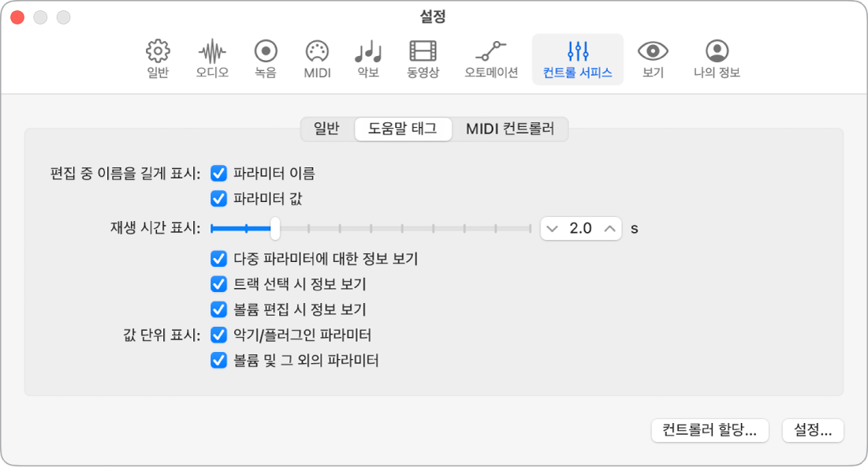868x468 pixels.
Task: Disable the 파라미터 이름 checkbox
Action: (x=219, y=174)
